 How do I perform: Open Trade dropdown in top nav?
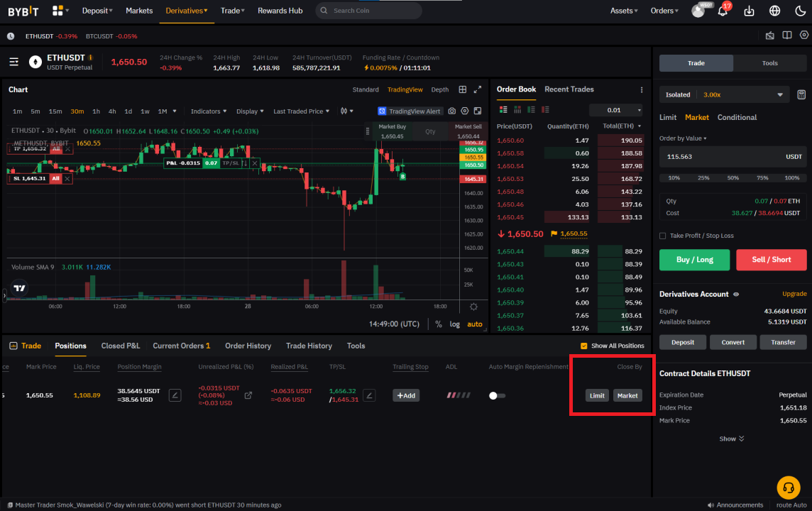click(x=233, y=11)
